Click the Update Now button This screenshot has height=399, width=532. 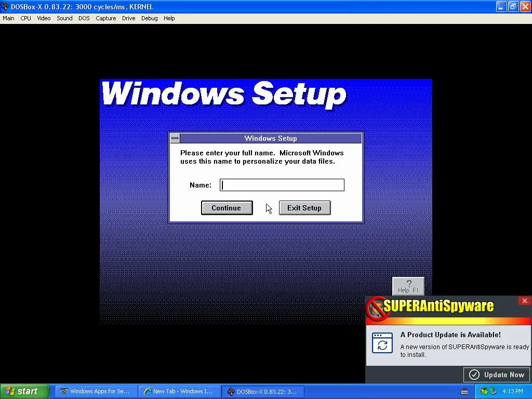(497, 375)
